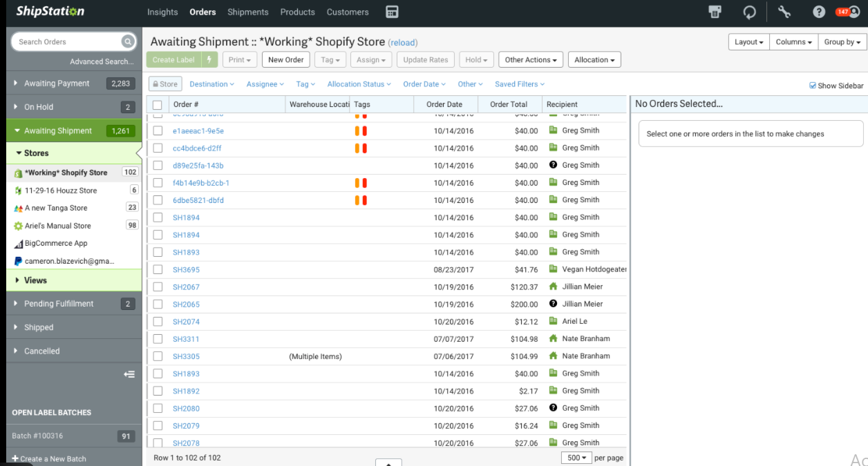The height and width of the screenshot is (466, 868).
Task: Open the Other Actions dropdown
Action: click(x=531, y=60)
